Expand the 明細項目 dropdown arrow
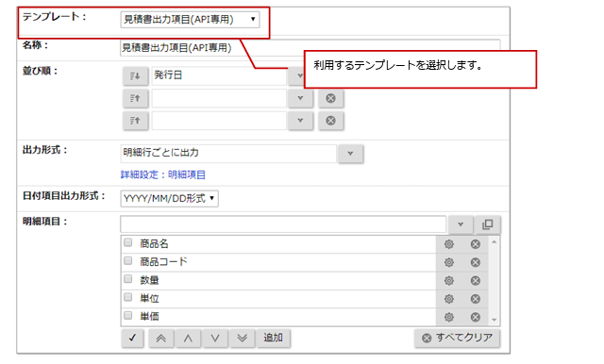 tap(461, 224)
